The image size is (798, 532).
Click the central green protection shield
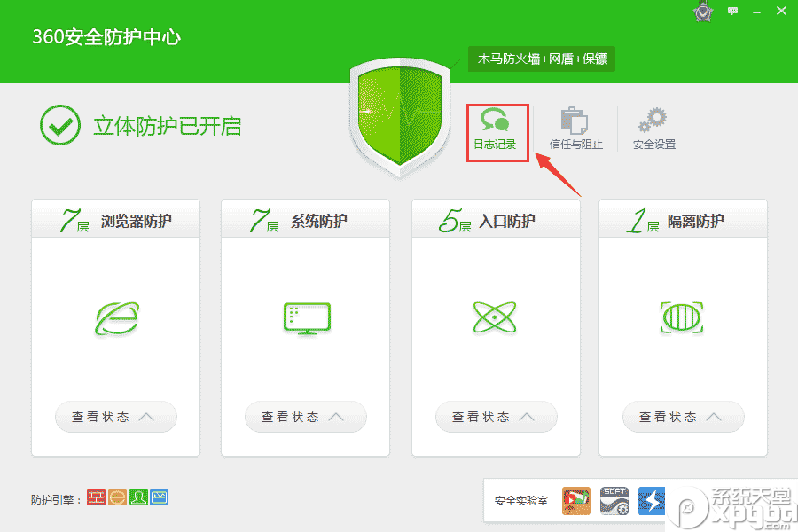point(399,115)
